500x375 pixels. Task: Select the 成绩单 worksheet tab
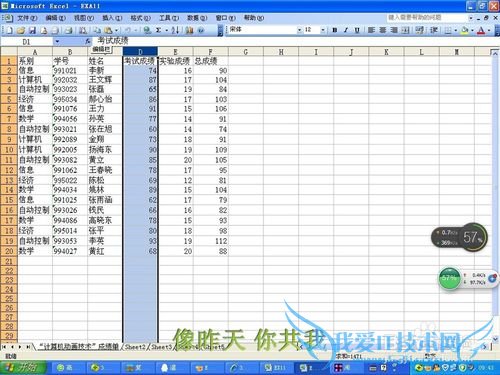(x=79, y=347)
